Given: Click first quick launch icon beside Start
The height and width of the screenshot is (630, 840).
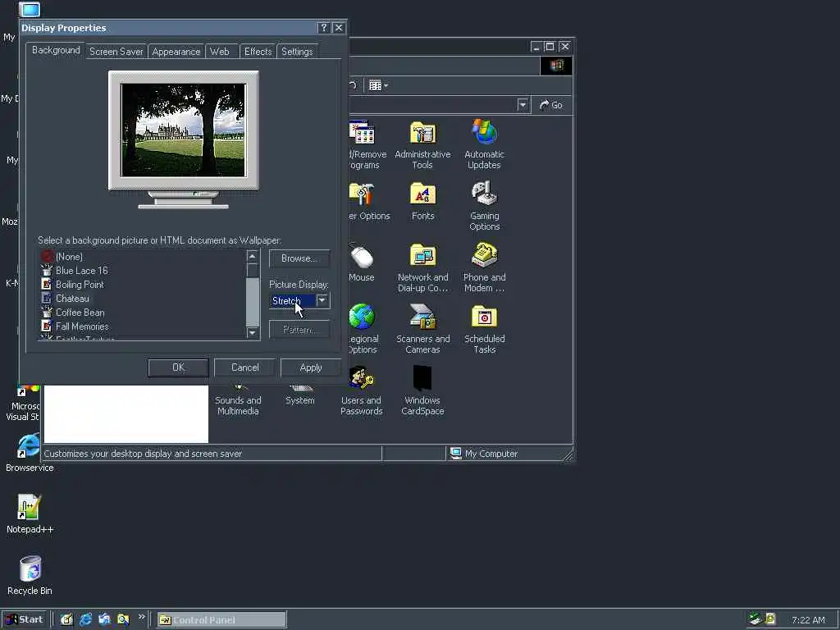Looking at the screenshot, I should [x=66, y=620].
